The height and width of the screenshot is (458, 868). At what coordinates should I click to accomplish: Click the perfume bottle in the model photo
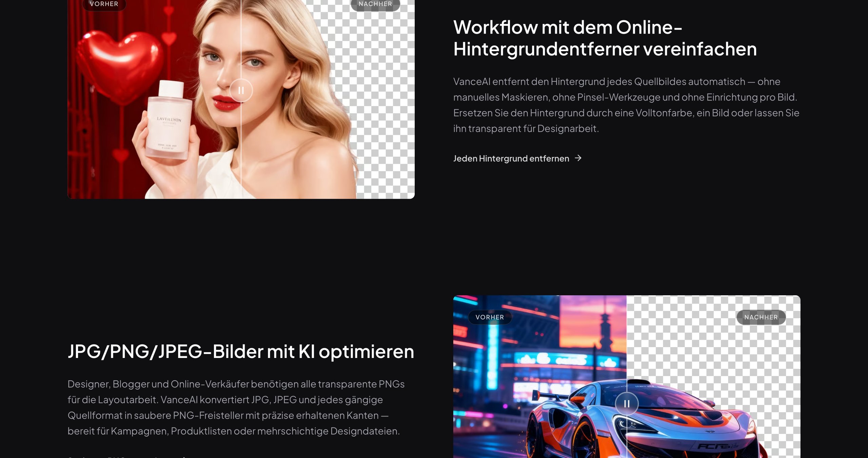(x=169, y=120)
